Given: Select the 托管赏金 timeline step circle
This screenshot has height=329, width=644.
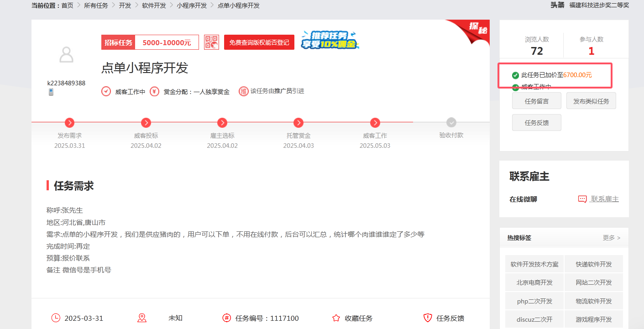Looking at the screenshot, I should (298, 122).
